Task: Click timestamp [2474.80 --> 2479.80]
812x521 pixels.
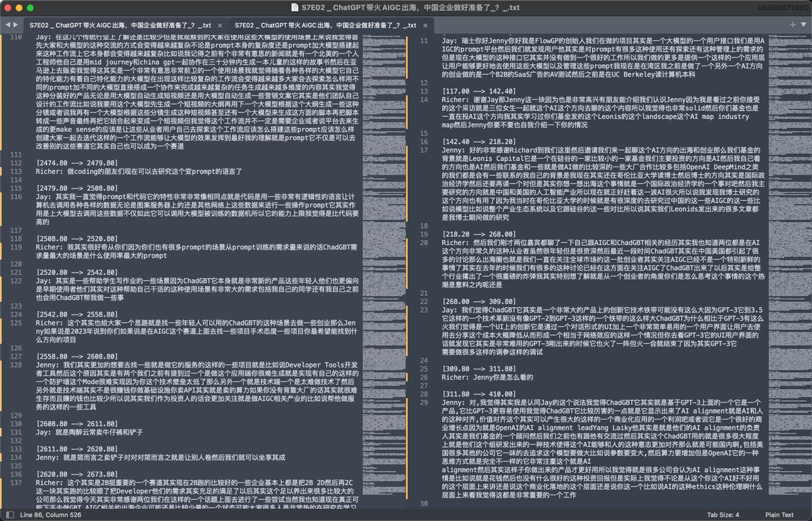Action: click(76, 163)
